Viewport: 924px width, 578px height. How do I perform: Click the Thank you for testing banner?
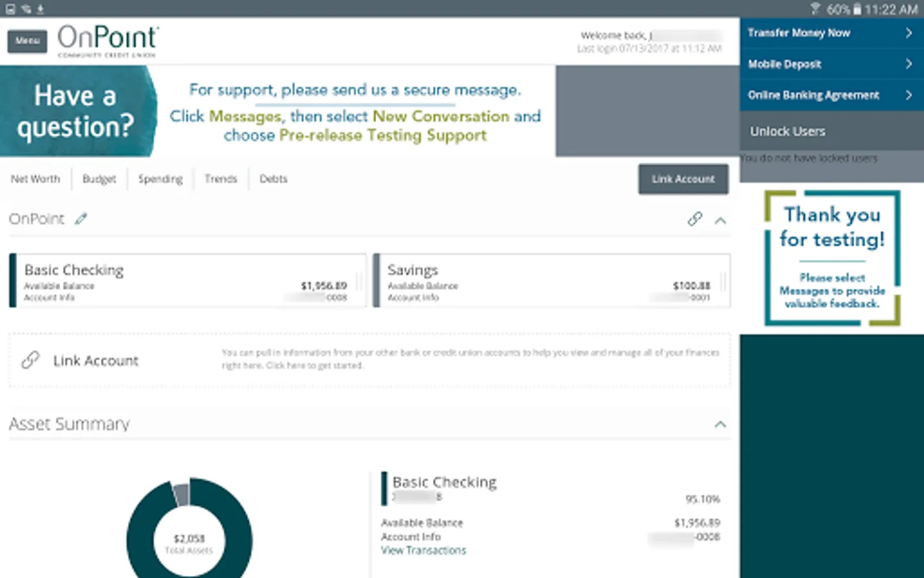(832, 258)
